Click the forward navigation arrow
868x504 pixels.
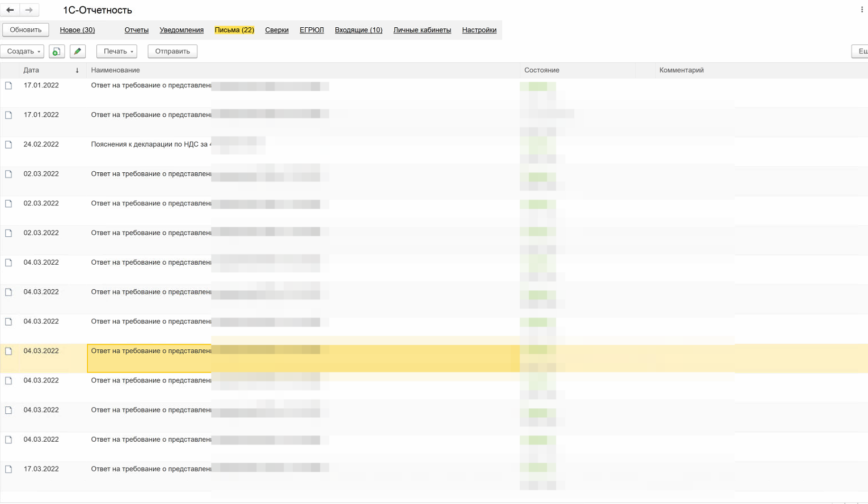[x=29, y=10]
